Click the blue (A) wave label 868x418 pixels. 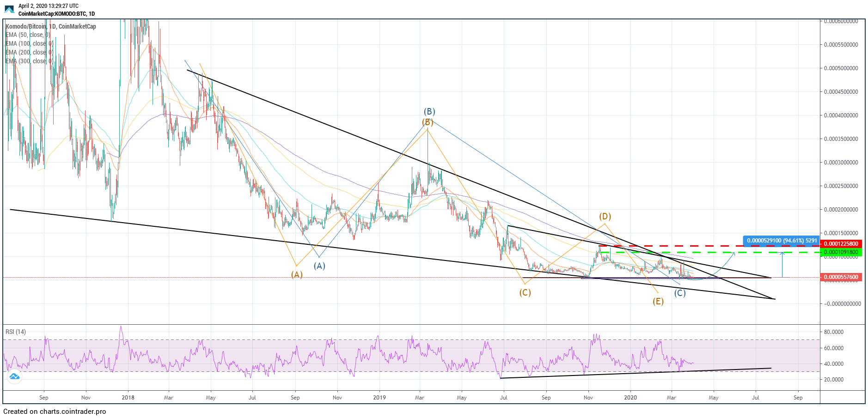319,266
